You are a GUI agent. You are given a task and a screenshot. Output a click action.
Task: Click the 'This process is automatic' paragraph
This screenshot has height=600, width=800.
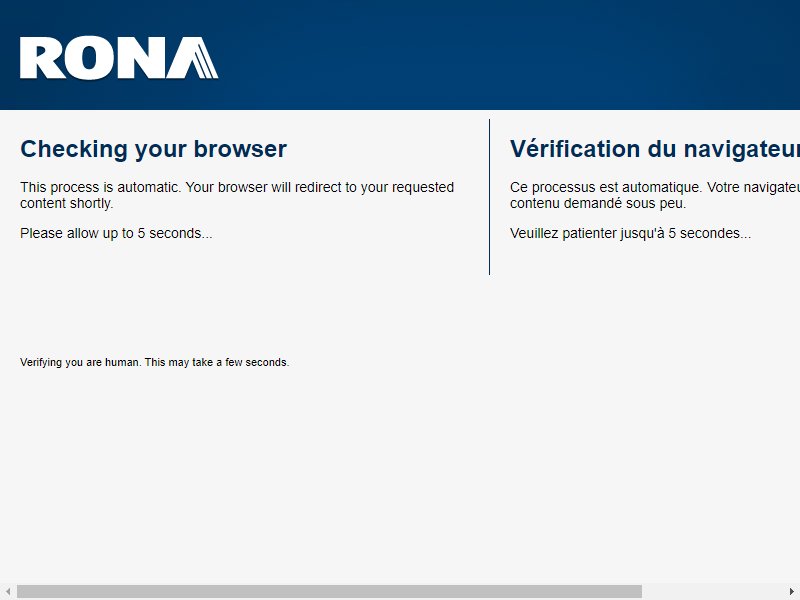click(x=237, y=195)
